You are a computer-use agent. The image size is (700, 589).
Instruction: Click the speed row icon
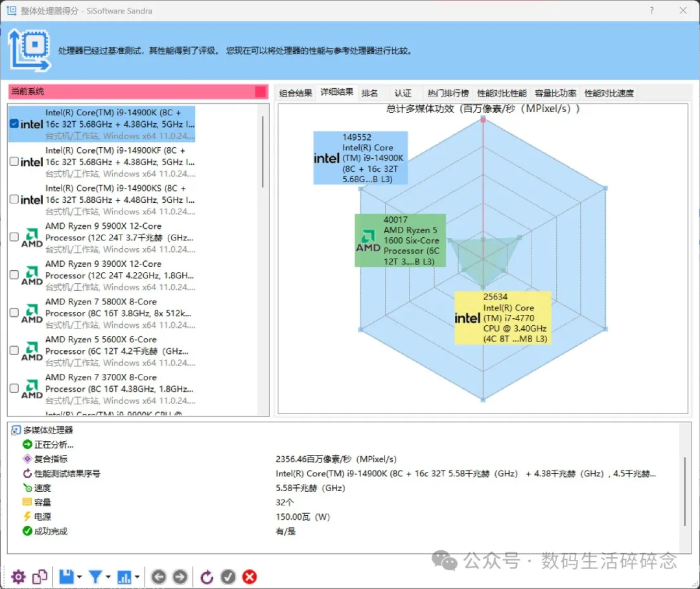27,488
